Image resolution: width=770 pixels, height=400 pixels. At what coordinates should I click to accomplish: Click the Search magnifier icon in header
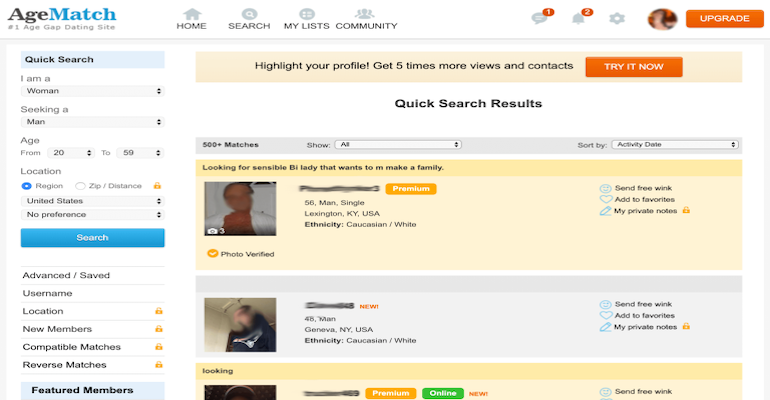[249, 14]
